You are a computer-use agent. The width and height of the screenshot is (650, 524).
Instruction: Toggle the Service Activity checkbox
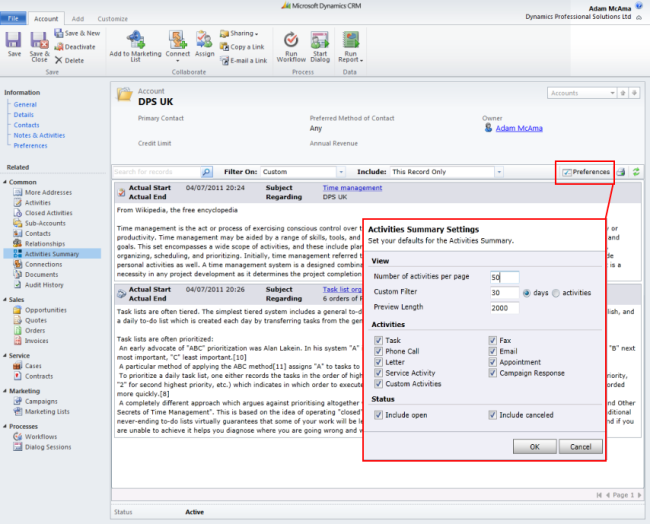[378, 373]
